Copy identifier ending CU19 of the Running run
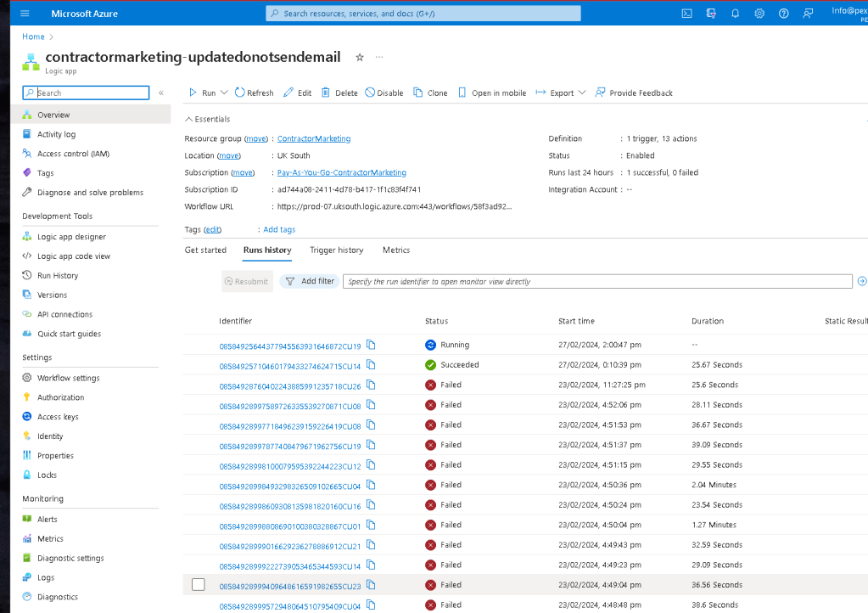Screen dimensions: 868x613 (x=371, y=345)
